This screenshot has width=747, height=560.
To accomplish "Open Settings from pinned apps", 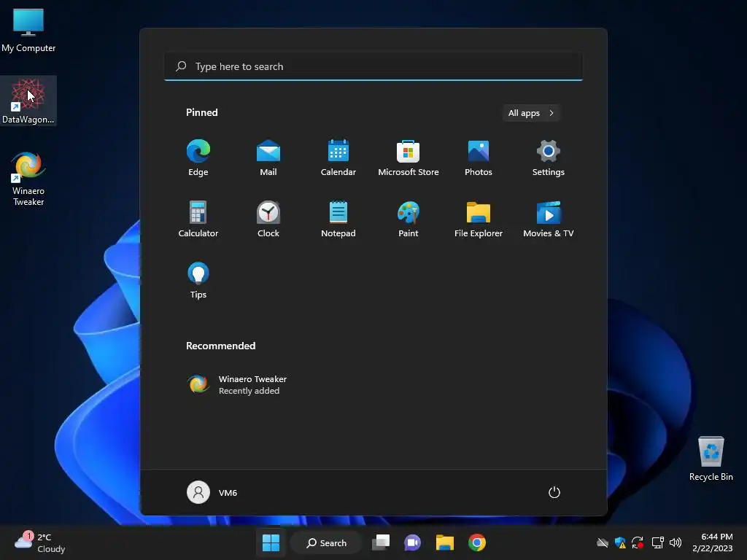I will tap(549, 158).
